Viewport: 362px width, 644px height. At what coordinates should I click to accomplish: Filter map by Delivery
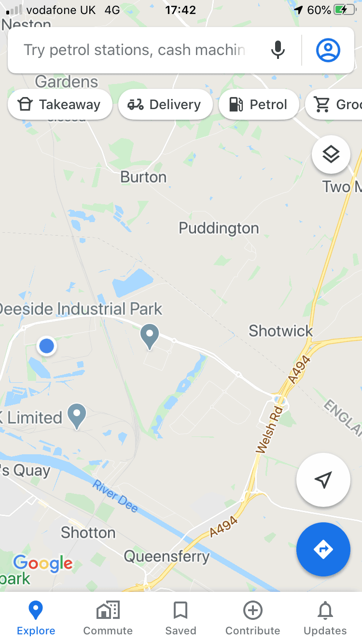coord(165,104)
